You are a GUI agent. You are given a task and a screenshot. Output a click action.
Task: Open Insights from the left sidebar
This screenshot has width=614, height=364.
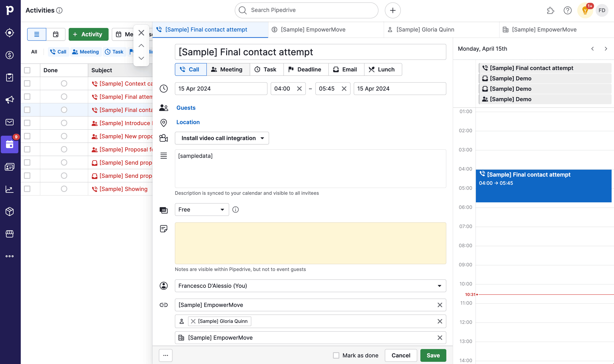pyautogui.click(x=9, y=189)
